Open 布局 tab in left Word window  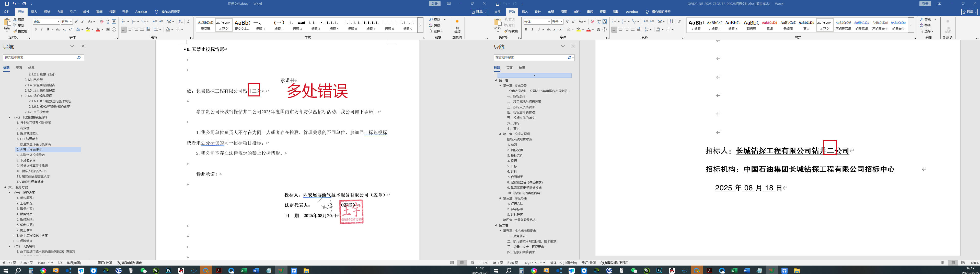click(60, 12)
